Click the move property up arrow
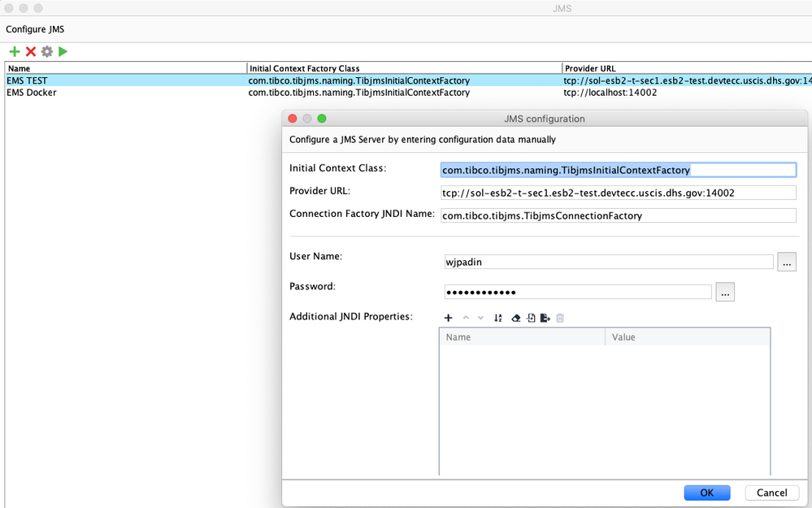Viewport: 812px width, 508px height. click(466, 318)
